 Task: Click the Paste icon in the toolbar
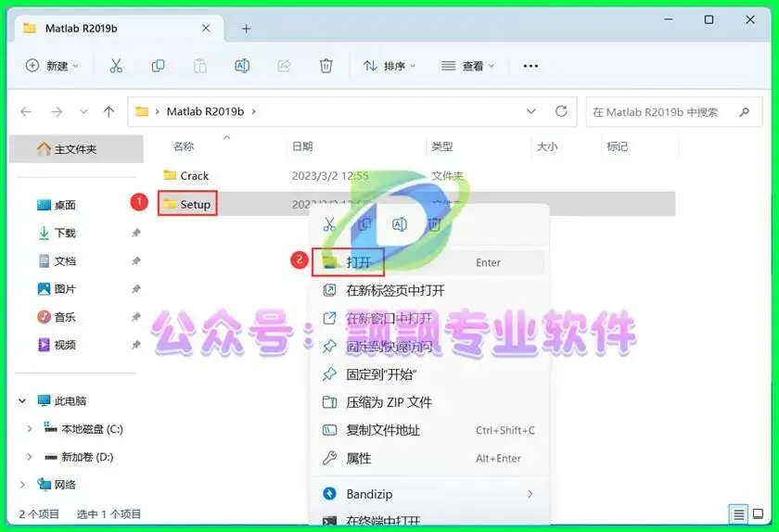point(199,66)
